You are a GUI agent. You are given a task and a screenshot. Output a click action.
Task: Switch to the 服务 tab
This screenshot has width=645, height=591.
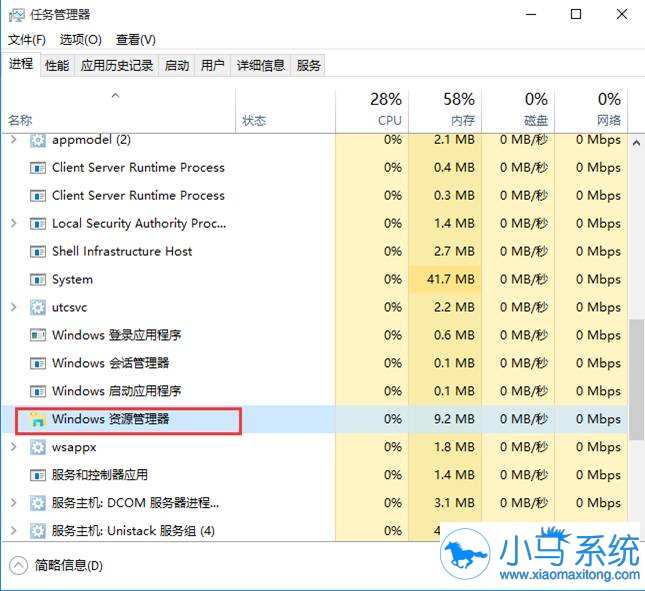click(308, 65)
